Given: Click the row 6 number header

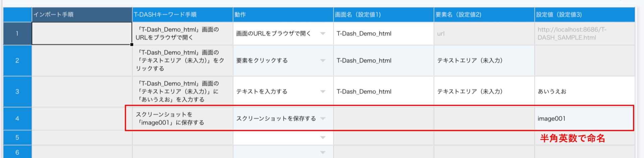Looking at the screenshot, I should 17,152.
